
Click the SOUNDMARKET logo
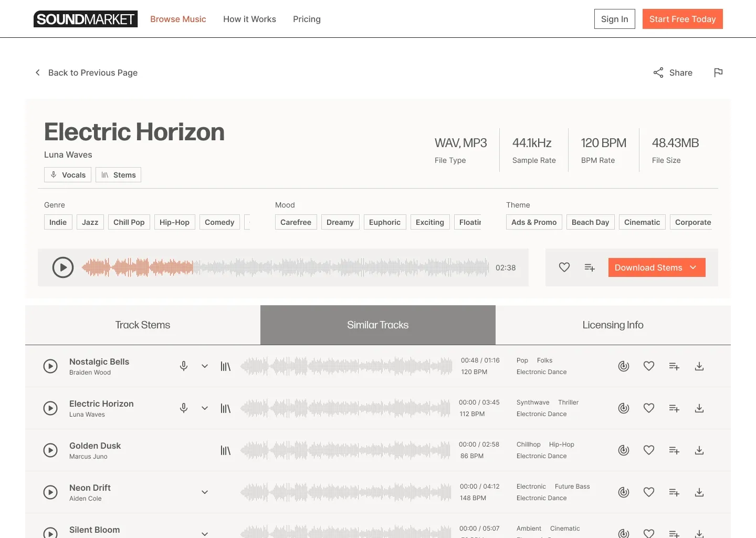click(86, 19)
